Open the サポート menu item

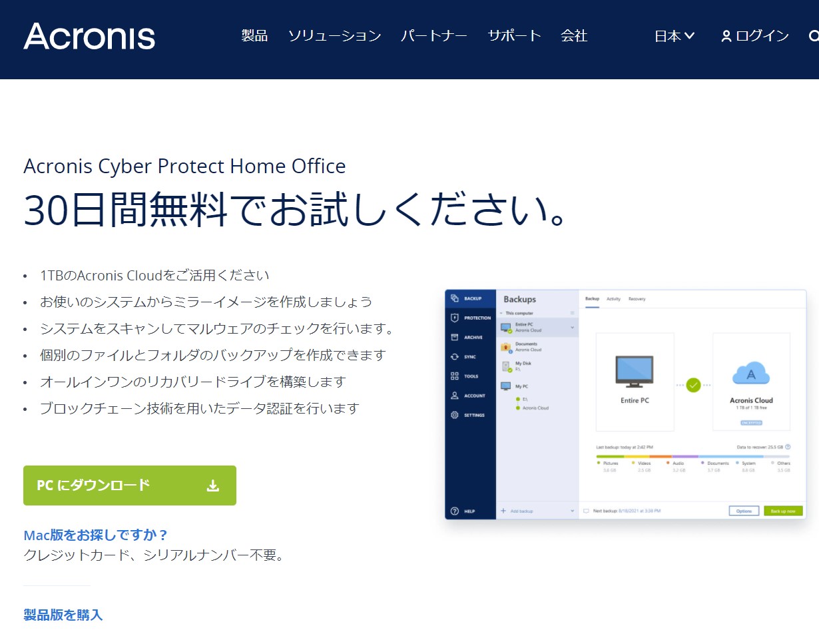514,36
